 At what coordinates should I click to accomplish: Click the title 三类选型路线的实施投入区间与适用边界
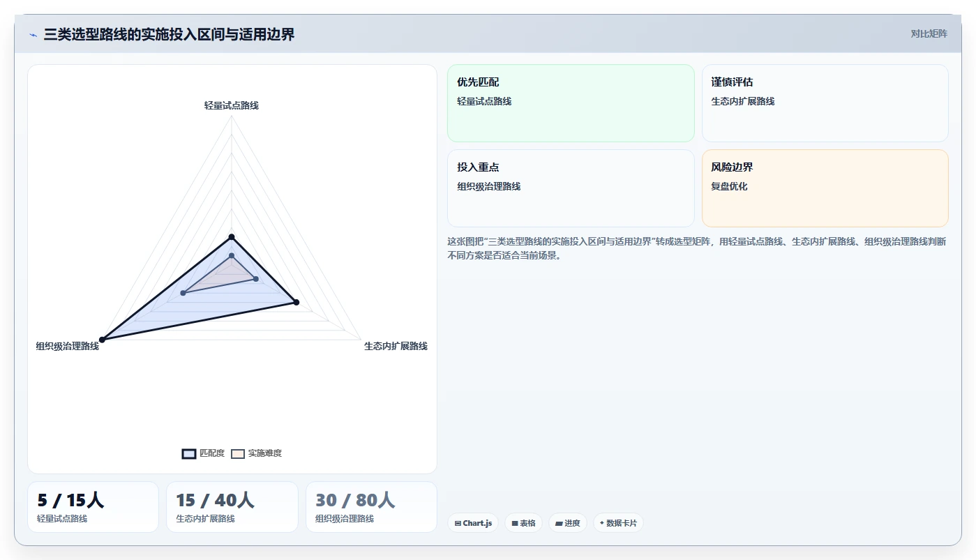(x=169, y=34)
